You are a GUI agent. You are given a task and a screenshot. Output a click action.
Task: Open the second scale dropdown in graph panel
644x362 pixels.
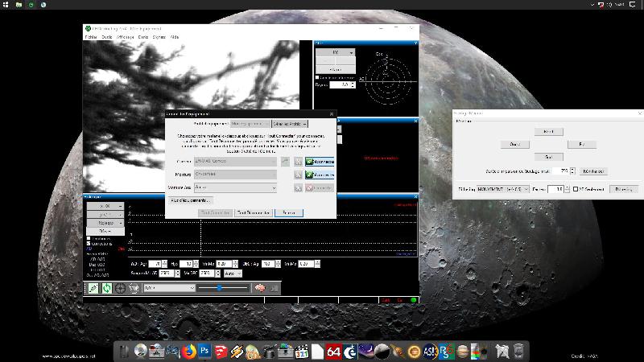[x=105, y=214]
